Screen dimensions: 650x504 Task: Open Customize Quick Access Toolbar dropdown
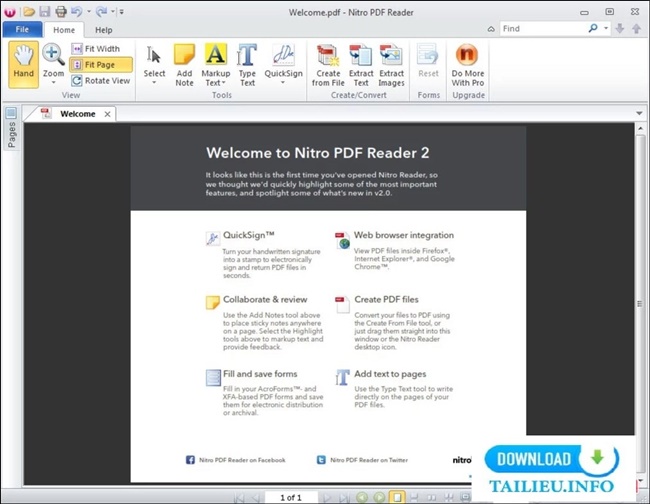click(x=121, y=12)
